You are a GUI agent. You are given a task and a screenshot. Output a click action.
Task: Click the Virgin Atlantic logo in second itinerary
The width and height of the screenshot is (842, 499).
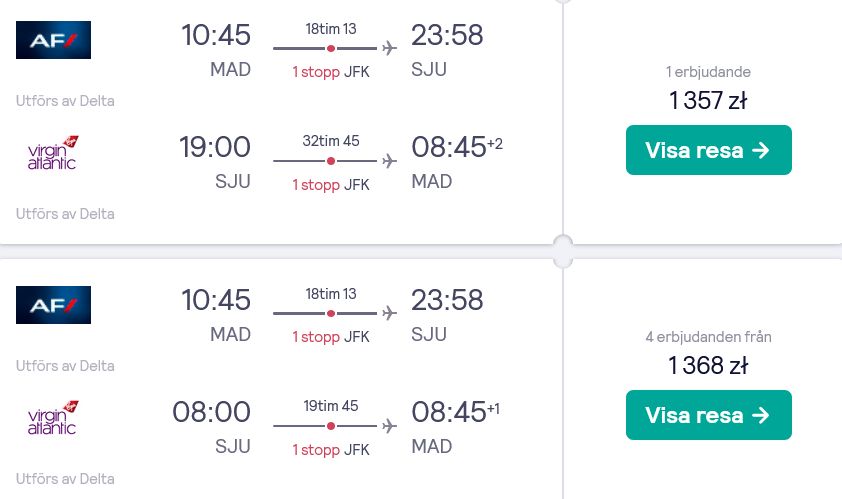53,418
